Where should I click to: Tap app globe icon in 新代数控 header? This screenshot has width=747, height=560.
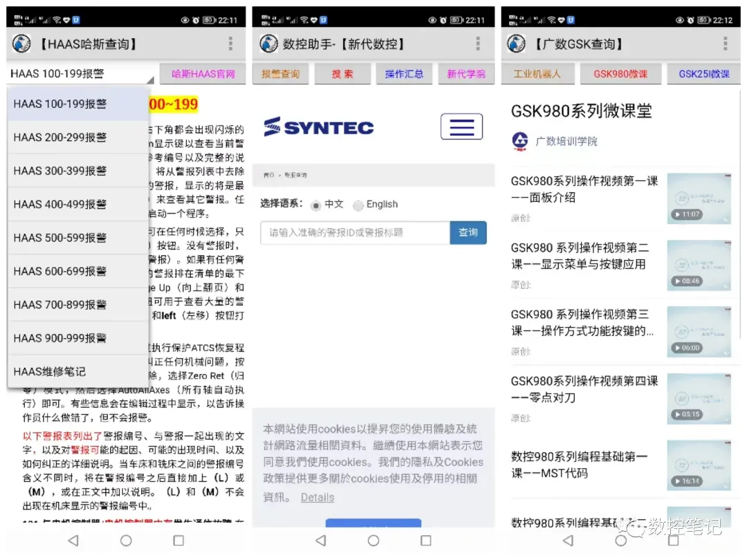click(268, 44)
